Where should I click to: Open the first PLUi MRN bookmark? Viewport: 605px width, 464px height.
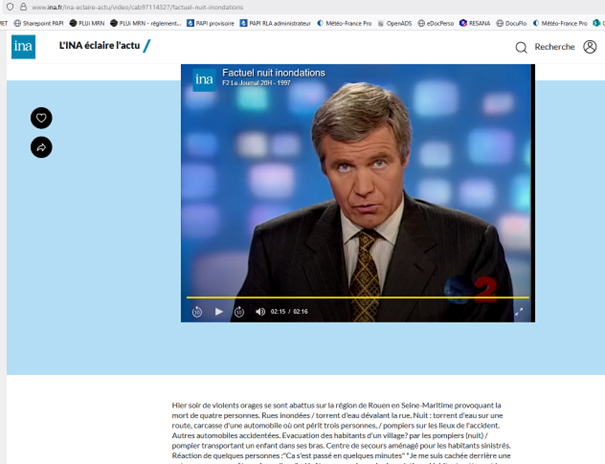point(87,23)
